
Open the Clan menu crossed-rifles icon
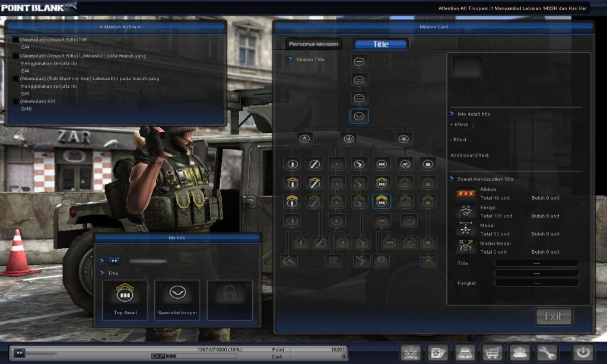(x=411, y=352)
